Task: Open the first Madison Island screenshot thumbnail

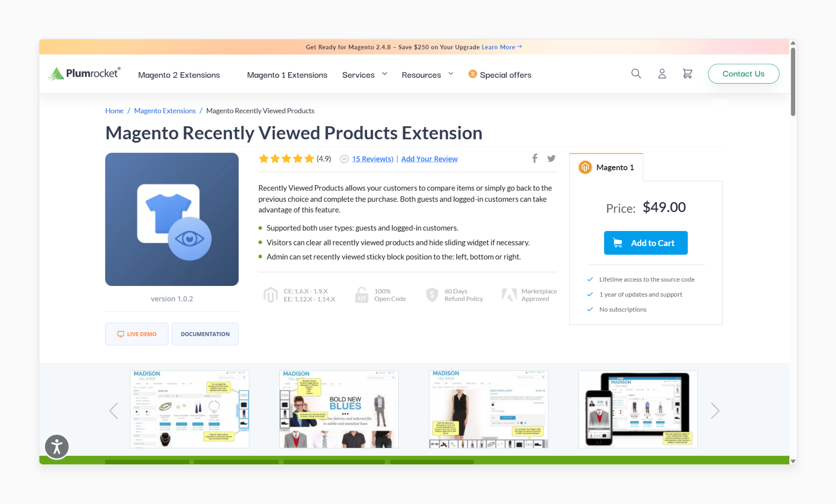Action: tap(189, 409)
